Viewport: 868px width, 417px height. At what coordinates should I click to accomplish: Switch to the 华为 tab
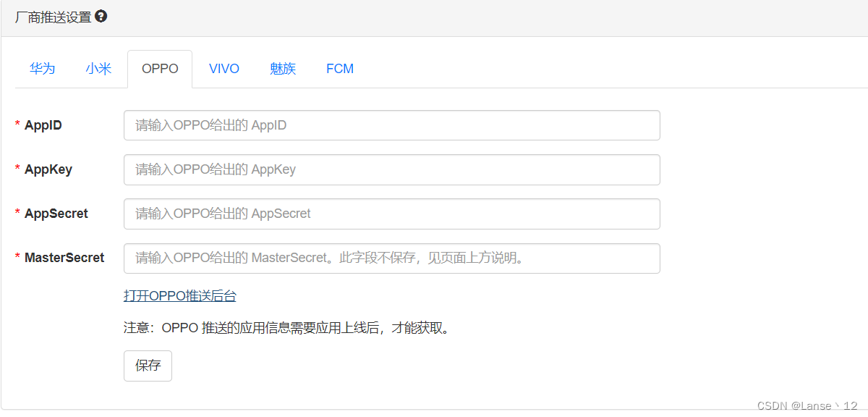click(43, 69)
